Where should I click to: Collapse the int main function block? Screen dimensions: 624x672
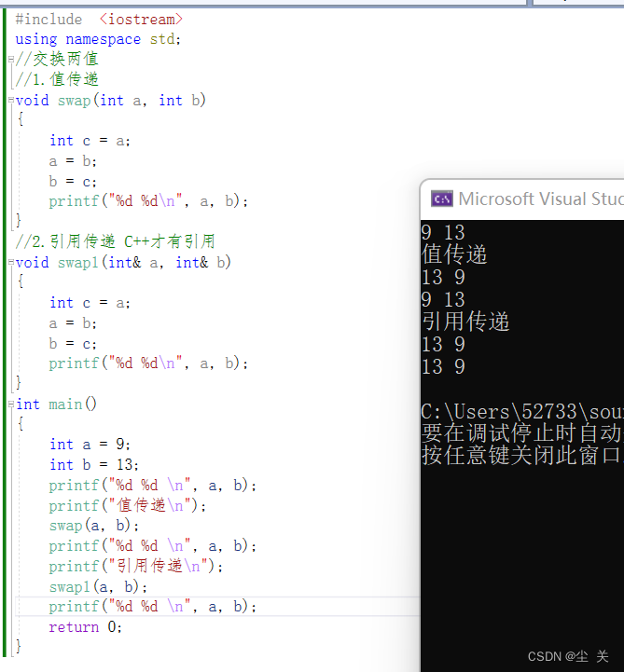click(x=11, y=405)
